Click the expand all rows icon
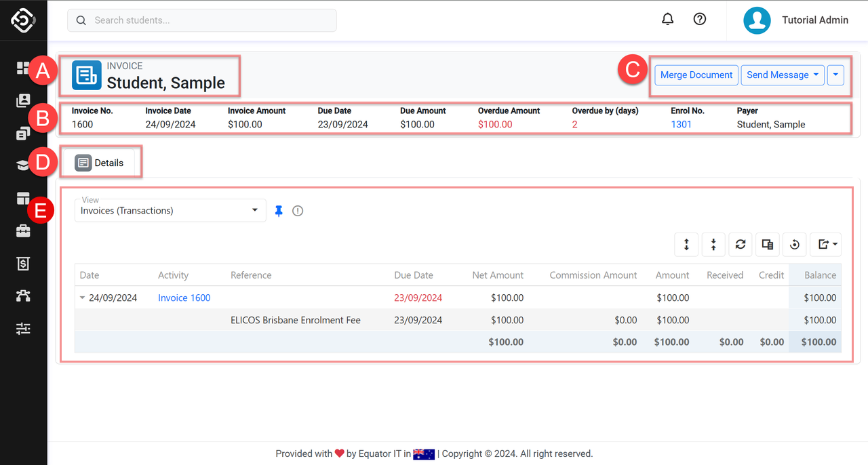This screenshot has width=868, height=465. tap(686, 245)
